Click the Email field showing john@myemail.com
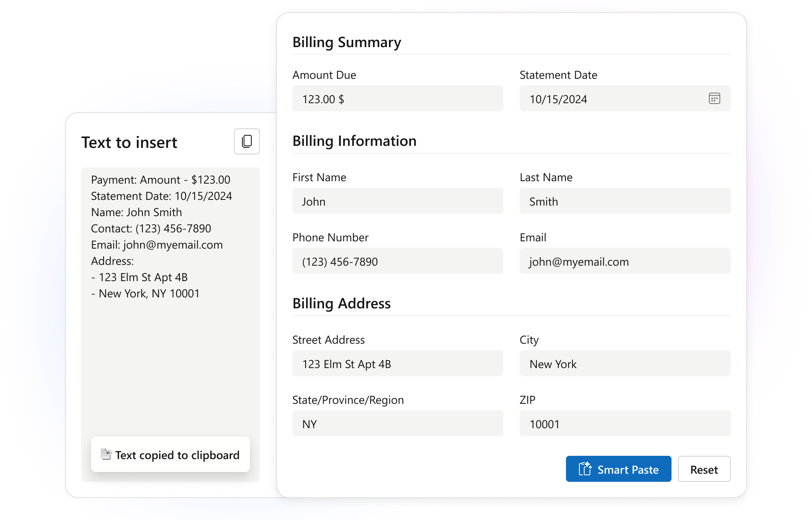The height and width of the screenshot is (520, 812). click(x=624, y=261)
